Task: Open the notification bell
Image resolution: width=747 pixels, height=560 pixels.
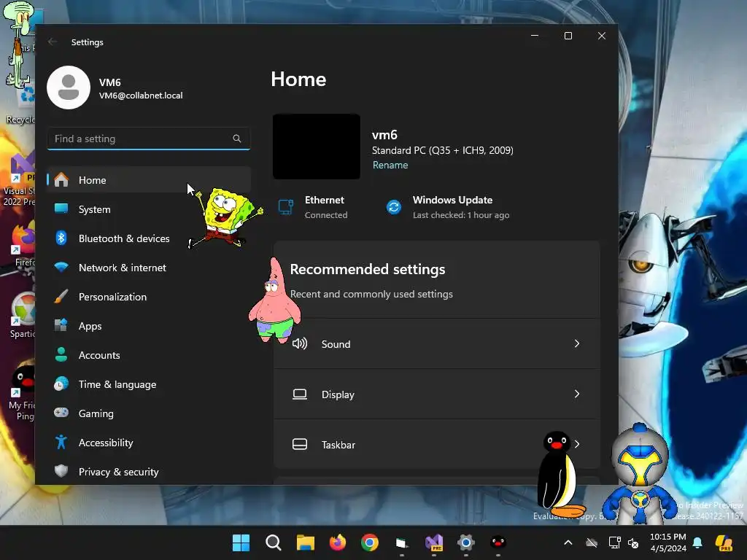Action: coord(697,542)
